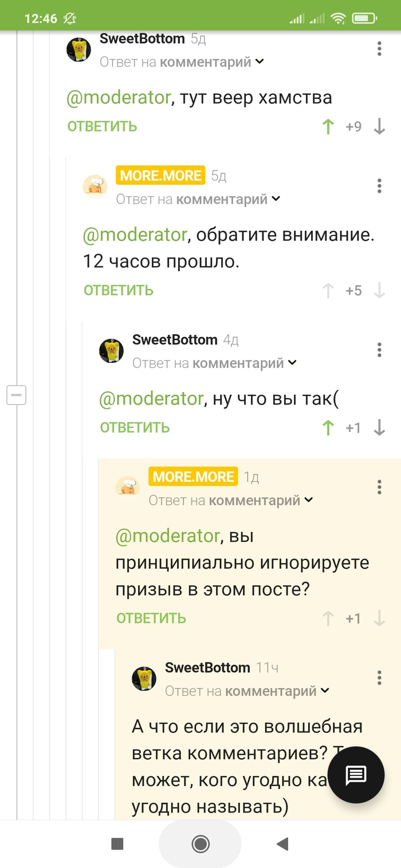Expand "Ответ на комментарий" under first MORE.MORE comment

coord(198,199)
